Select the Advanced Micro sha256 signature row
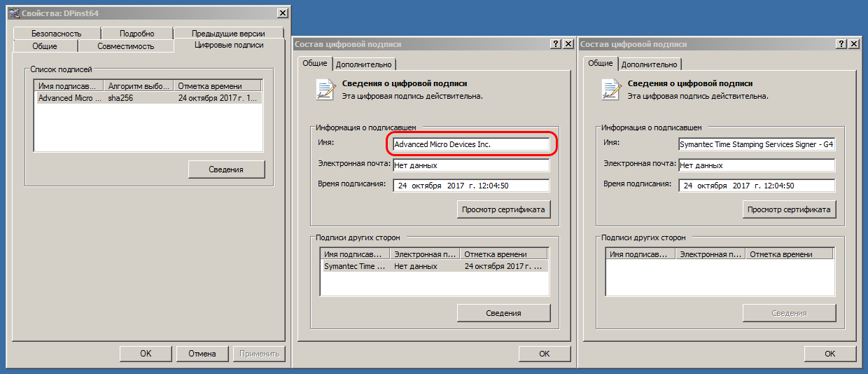Viewport: 868px width, 374px height. tap(148, 98)
